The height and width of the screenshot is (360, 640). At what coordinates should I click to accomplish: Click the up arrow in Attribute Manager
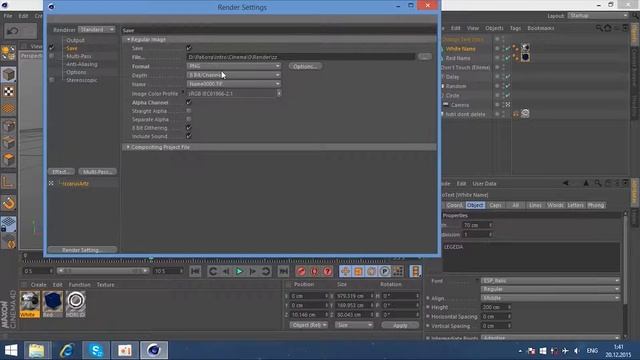click(x=586, y=184)
